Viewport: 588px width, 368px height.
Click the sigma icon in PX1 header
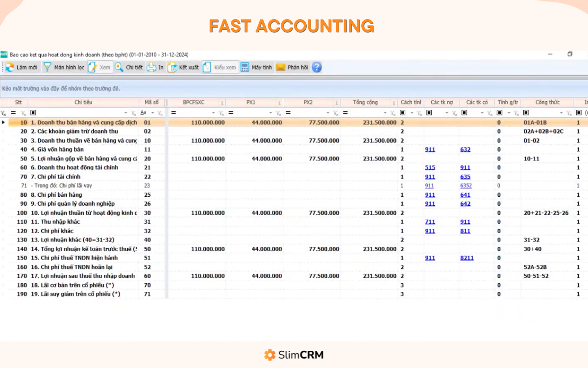[x=279, y=103]
